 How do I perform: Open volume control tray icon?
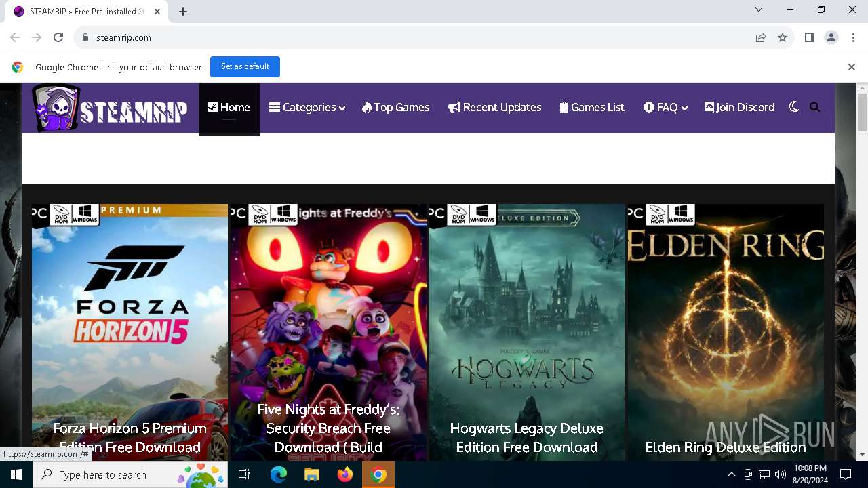781,474
